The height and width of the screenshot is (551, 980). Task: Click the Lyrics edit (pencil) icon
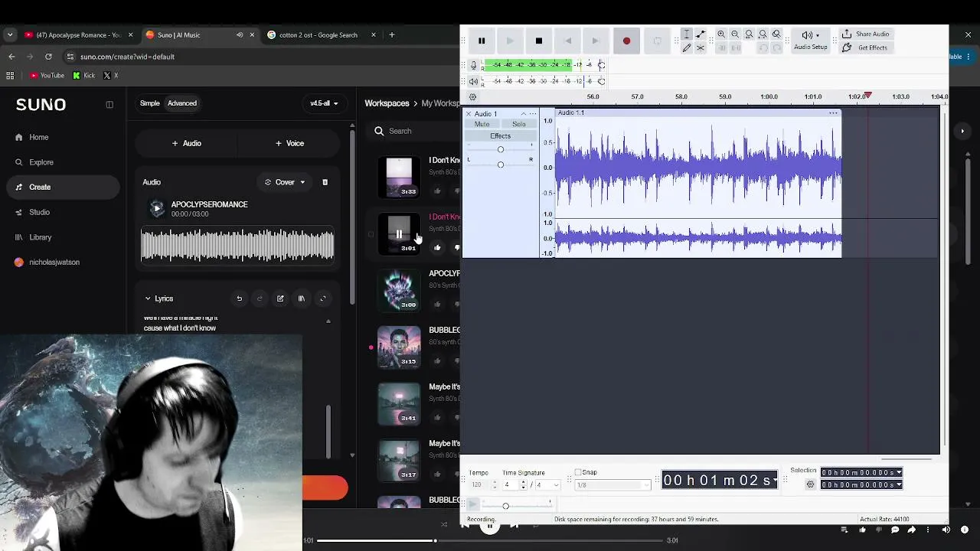click(280, 298)
